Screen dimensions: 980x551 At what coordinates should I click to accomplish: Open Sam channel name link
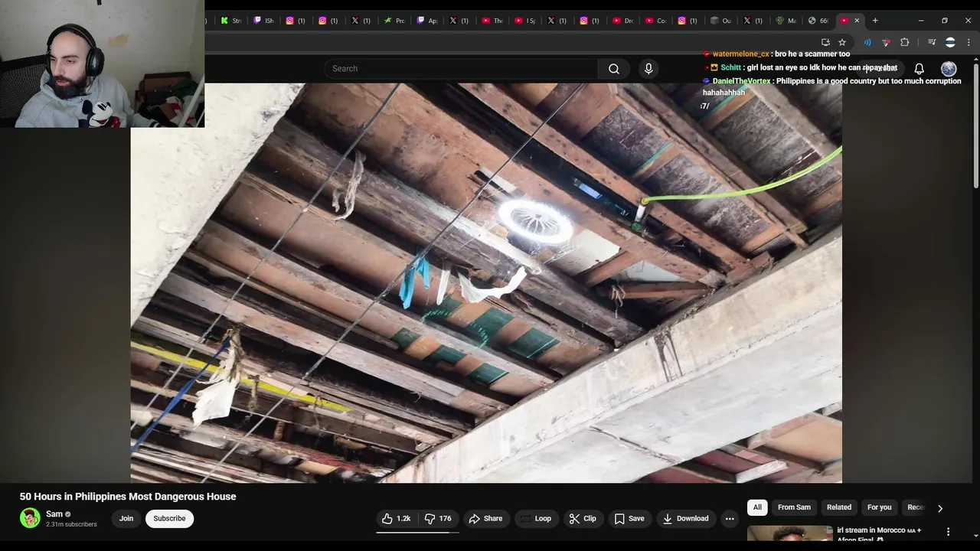(x=54, y=514)
